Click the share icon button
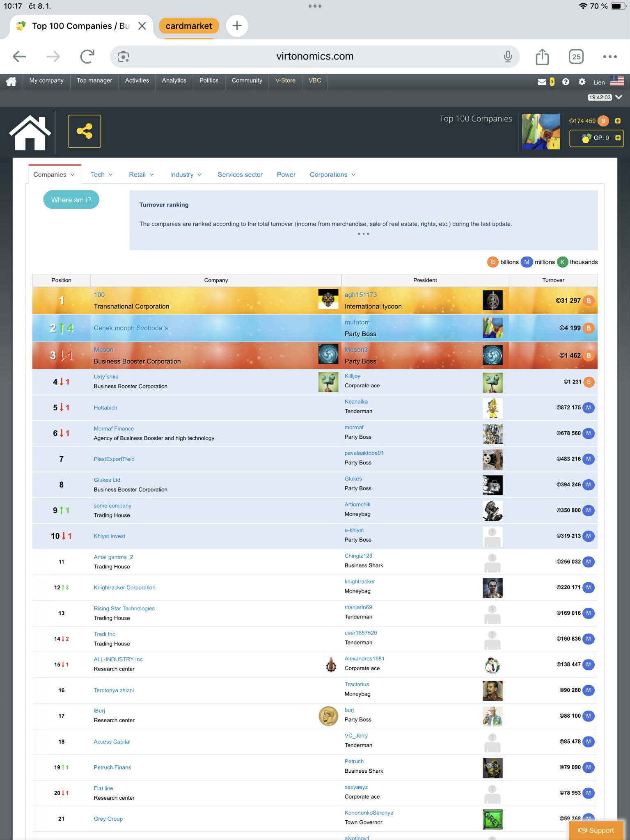This screenshot has height=840, width=630. click(84, 131)
